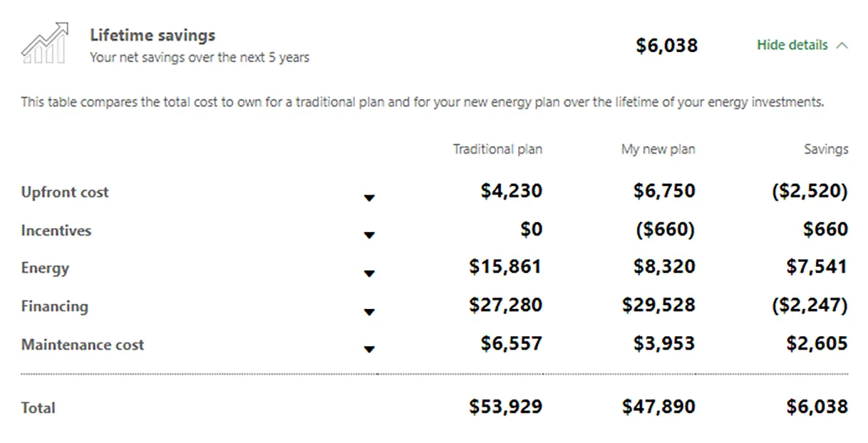Expand the Incentives row arrow
This screenshot has height=443, width=868.
point(370,235)
